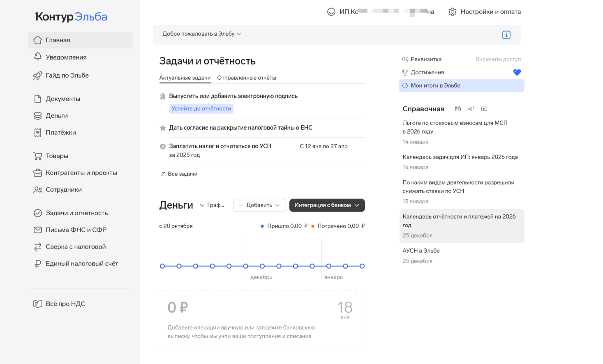603x364 pixels.
Task: Select the last data point on money chart
Action: tap(362, 266)
